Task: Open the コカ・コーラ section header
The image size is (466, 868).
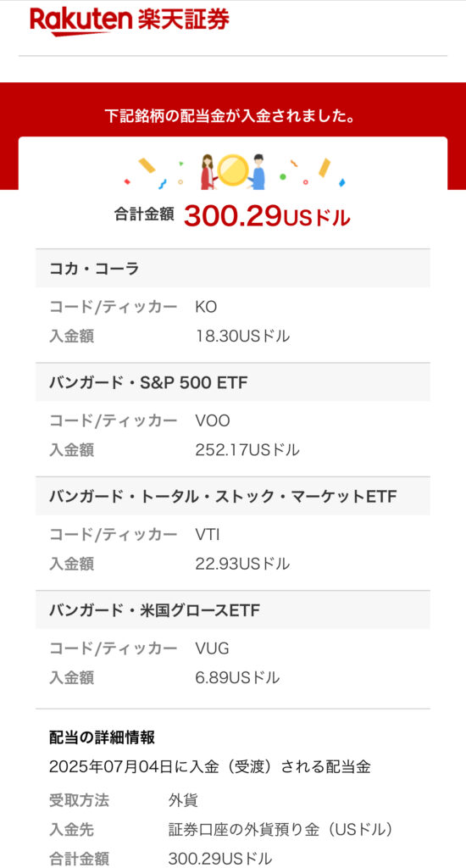Action: [232, 268]
